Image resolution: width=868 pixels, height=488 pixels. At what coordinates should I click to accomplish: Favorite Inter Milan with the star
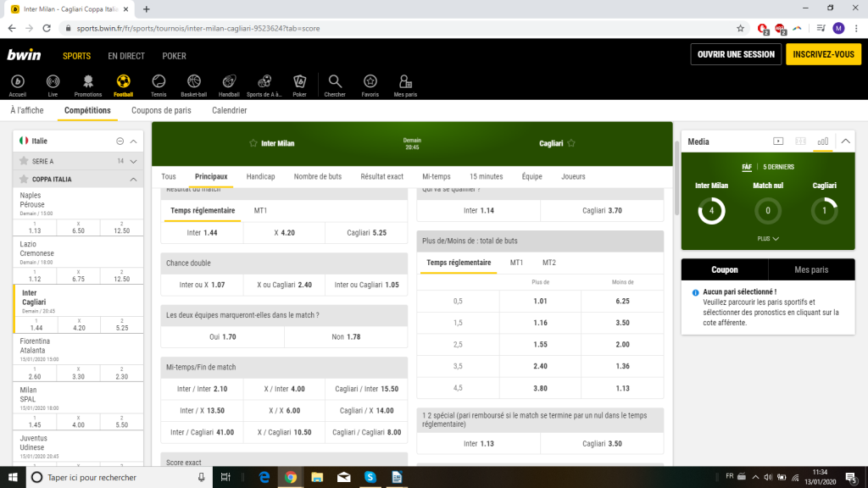[253, 142]
